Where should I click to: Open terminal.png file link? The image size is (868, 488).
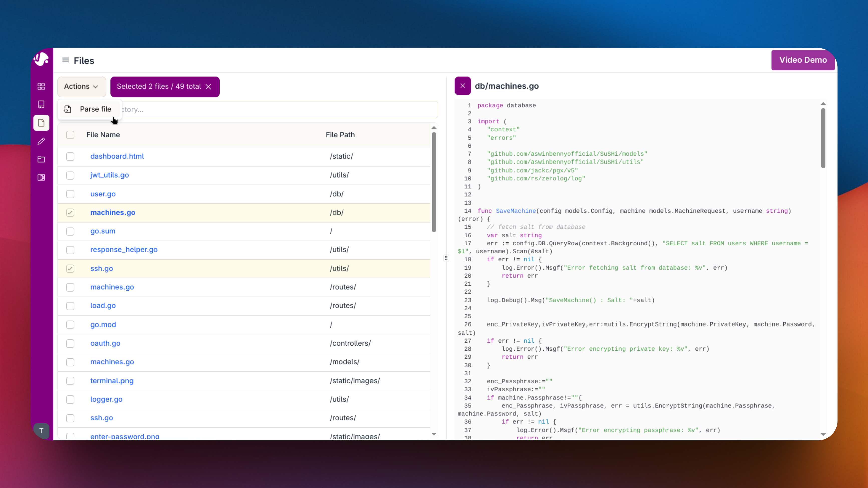click(x=111, y=381)
